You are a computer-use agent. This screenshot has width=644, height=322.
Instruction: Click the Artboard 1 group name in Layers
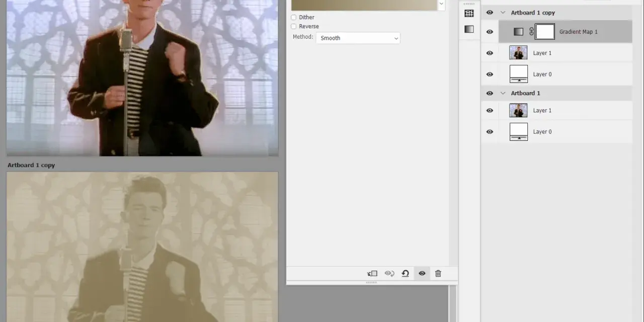[525, 93]
